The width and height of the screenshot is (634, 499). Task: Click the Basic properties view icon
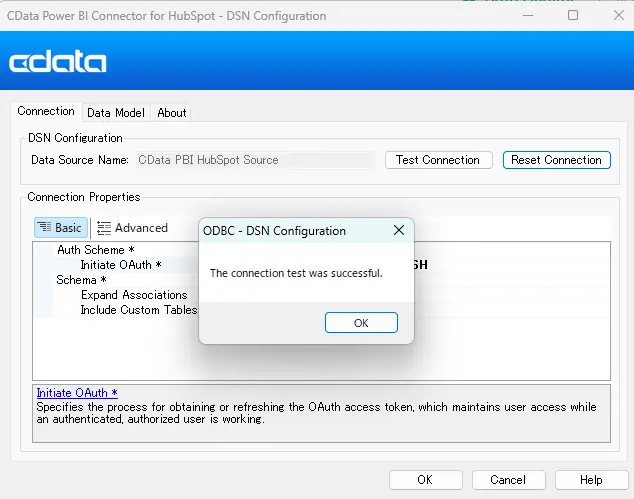coord(45,228)
